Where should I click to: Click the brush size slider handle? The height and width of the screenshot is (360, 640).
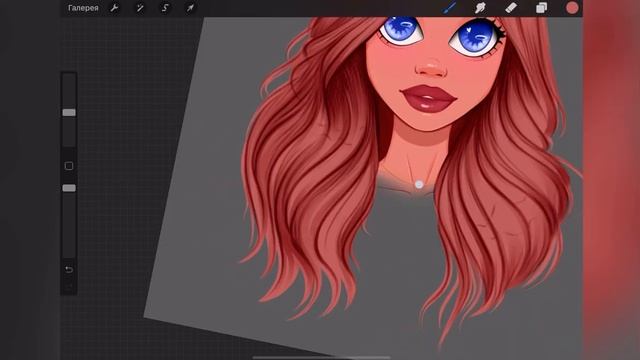69,112
